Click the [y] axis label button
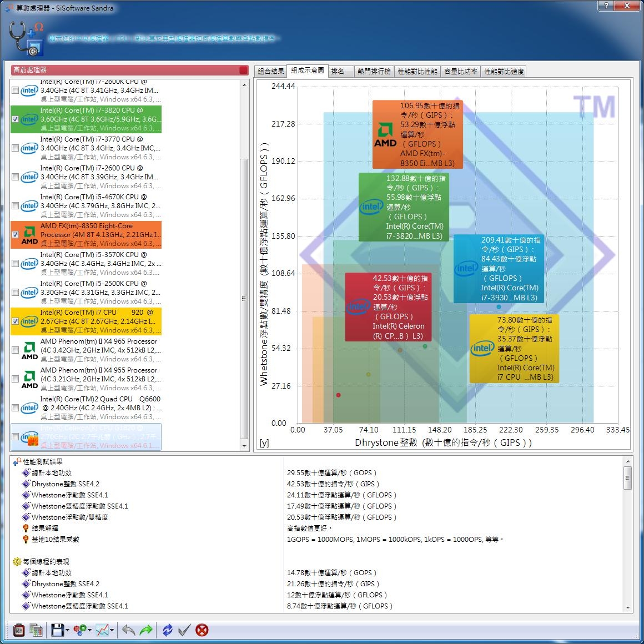Viewport: 644px width, 644px height. 264,443
